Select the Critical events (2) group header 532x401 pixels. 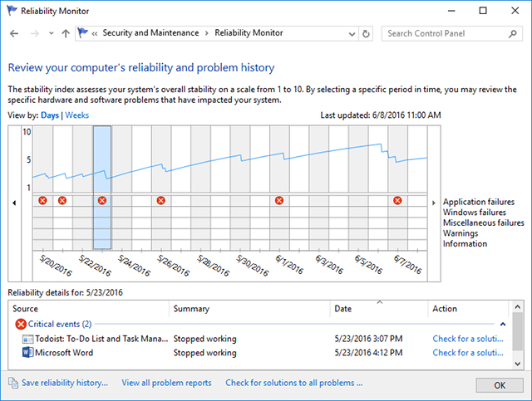[x=60, y=325]
